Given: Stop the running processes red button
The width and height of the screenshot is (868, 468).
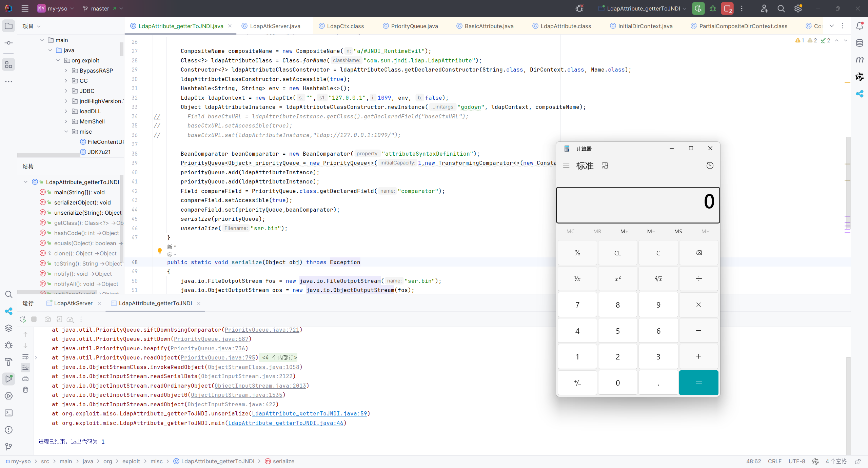Looking at the screenshot, I should point(728,8).
